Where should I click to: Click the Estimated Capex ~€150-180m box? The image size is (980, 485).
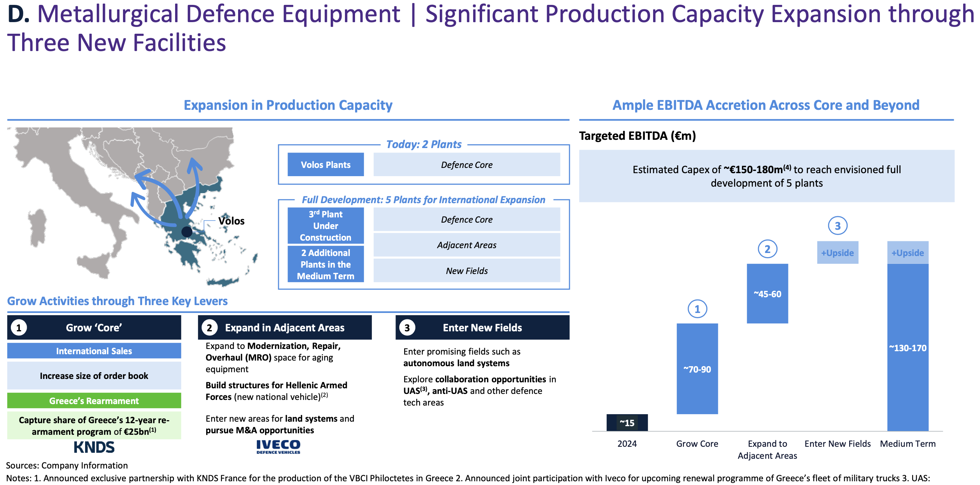click(x=767, y=176)
